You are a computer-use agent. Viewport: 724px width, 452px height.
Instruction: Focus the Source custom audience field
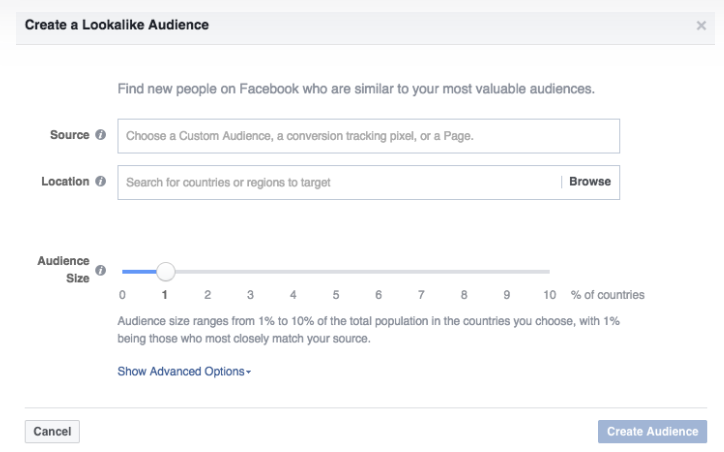click(368, 136)
